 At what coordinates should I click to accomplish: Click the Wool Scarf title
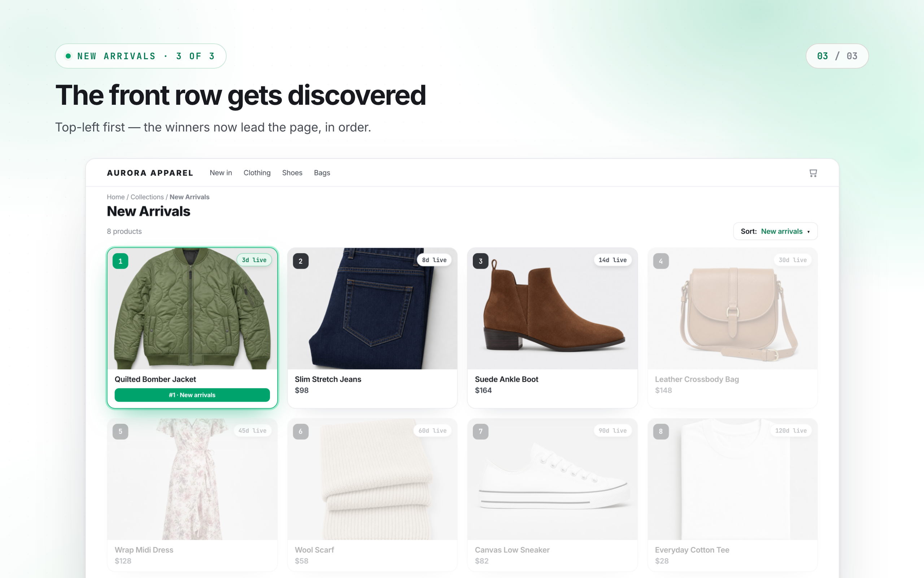tap(314, 550)
